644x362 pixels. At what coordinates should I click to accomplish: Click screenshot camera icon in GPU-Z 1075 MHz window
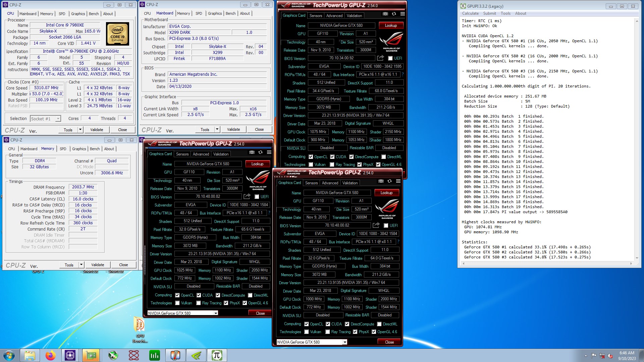click(385, 14)
